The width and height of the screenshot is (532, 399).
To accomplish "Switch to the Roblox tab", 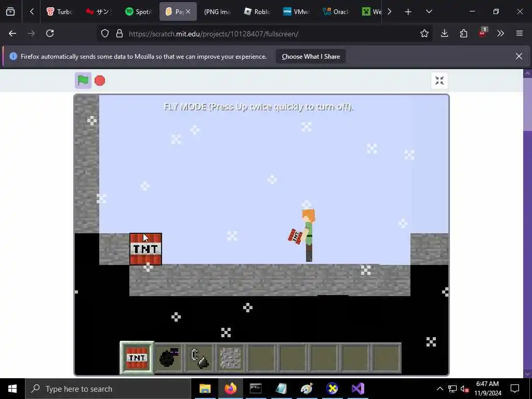I will click(257, 11).
